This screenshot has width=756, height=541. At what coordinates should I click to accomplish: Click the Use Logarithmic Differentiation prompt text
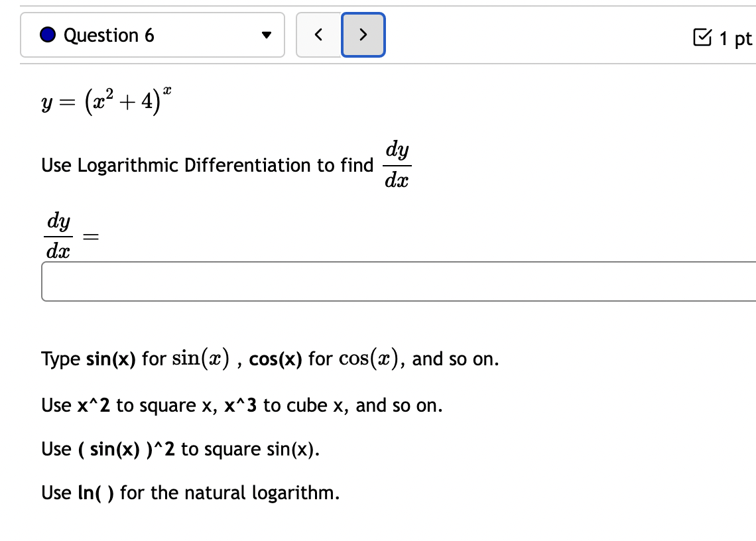pos(206,165)
